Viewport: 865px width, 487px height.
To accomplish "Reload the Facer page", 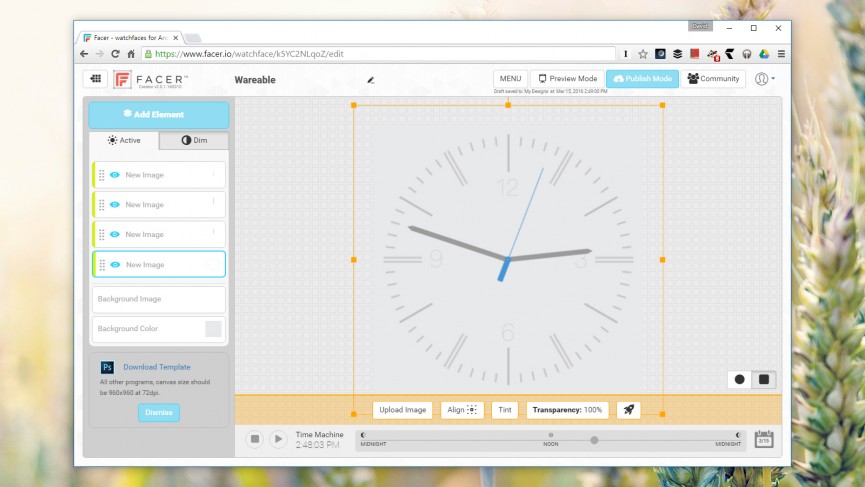I will pos(115,54).
